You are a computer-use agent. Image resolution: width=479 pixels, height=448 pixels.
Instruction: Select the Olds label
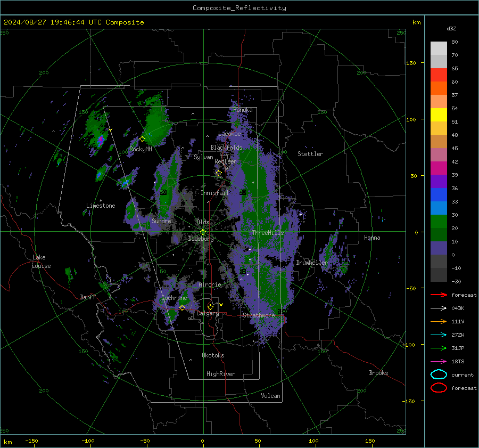tap(203, 222)
